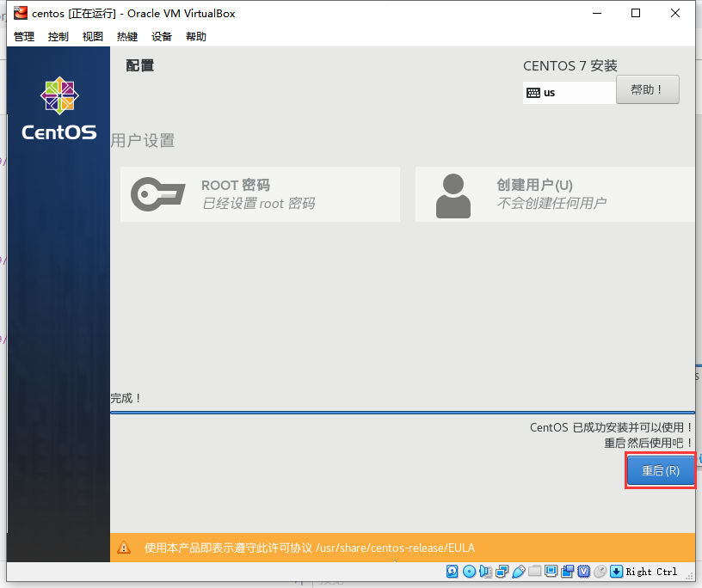Image resolution: width=702 pixels, height=588 pixels.
Task: Click the keyboard capture arrow icon
Action: (x=616, y=571)
